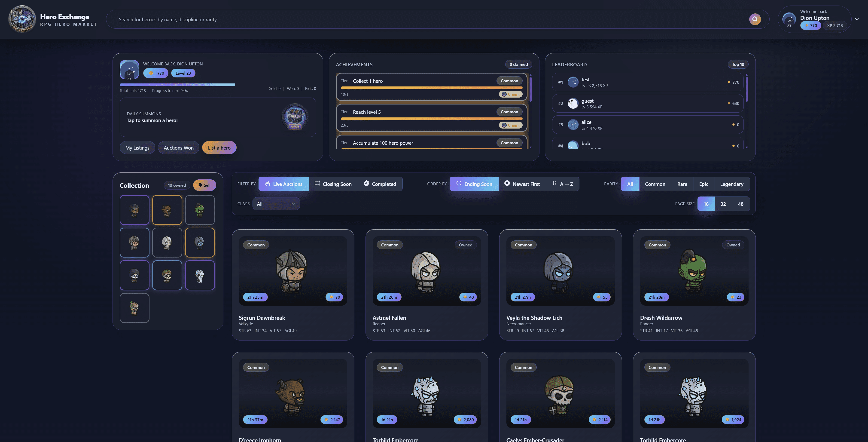Click the Hero Exchange logo emblem

click(x=22, y=19)
